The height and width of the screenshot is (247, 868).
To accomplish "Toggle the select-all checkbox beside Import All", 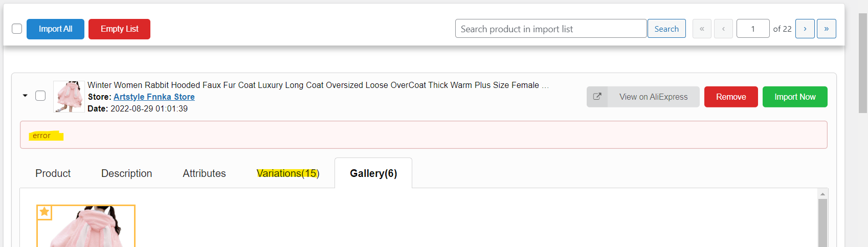I will [x=17, y=29].
